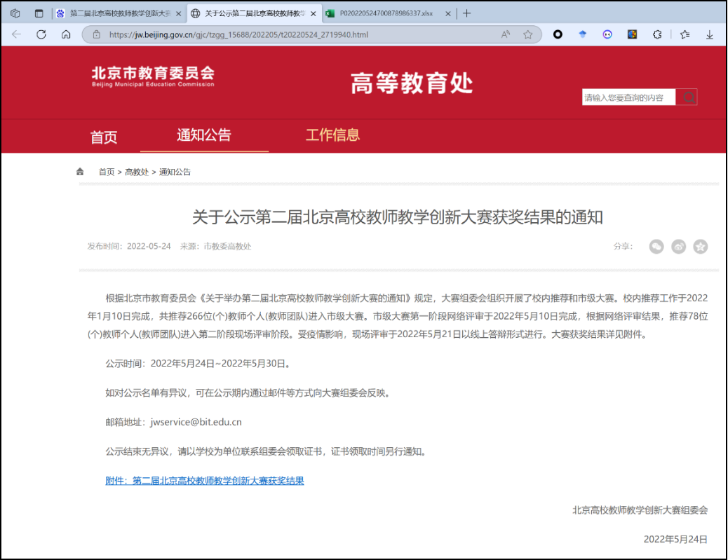
Task: Open the read aloud icon in address bar
Action: coord(506,34)
